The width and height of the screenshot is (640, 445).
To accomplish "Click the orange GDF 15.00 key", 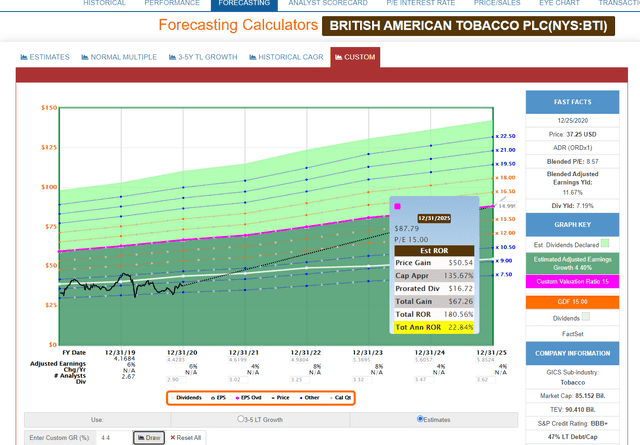I will click(x=572, y=302).
